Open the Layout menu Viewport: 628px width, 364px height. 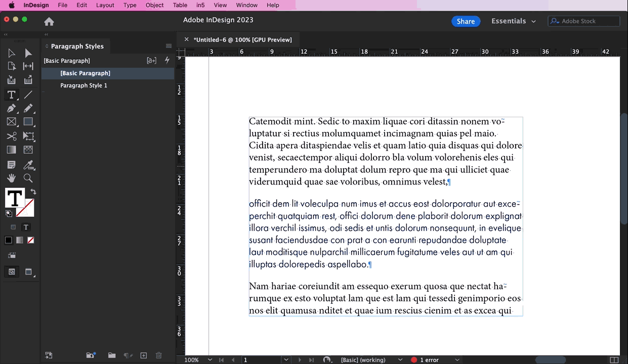105,5
